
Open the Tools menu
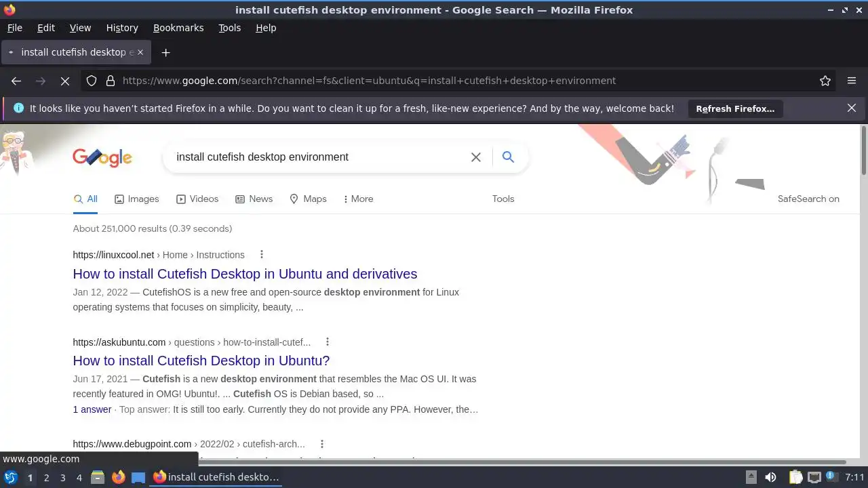pyautogui.click(x=230, y=28)
